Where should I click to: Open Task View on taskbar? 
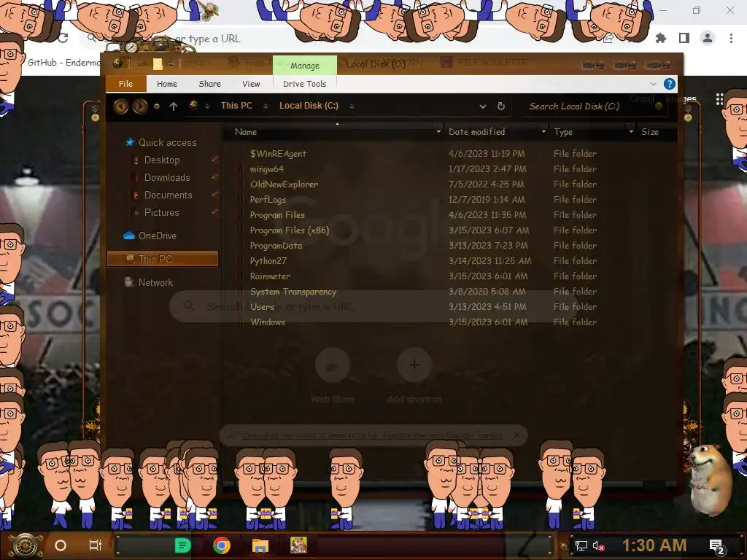(x=96, y=545)
